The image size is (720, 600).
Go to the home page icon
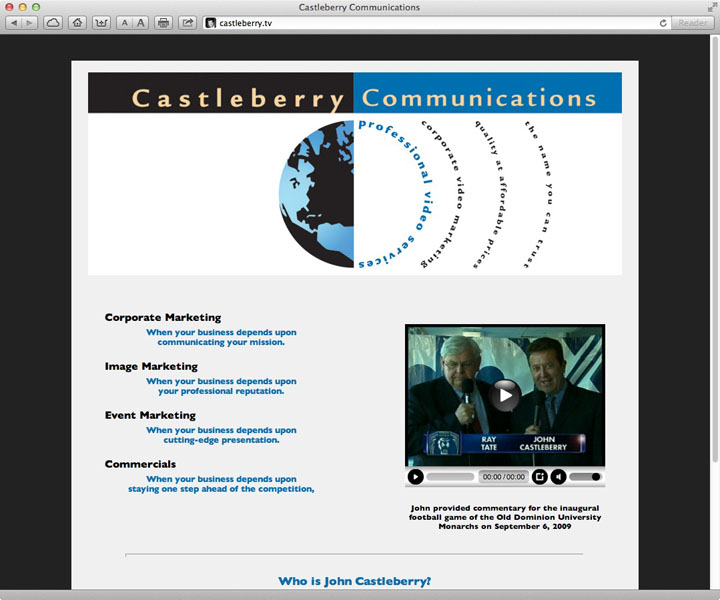point(78,22)
